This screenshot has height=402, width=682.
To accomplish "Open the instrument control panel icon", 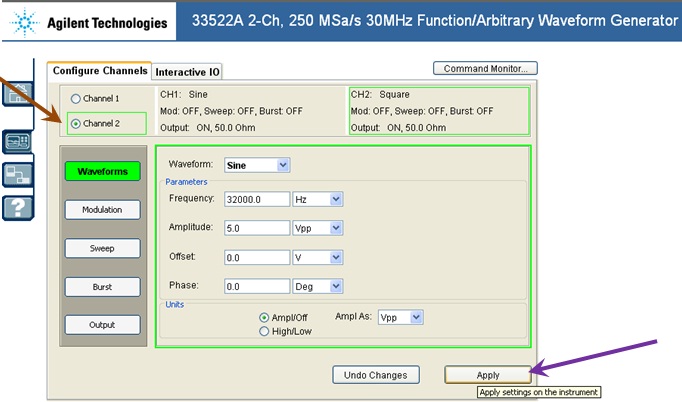I will tap(19, 141).
